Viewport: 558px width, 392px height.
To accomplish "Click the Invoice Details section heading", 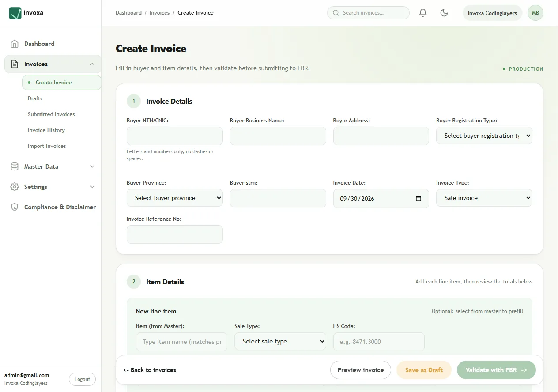I will click(169, 101).
